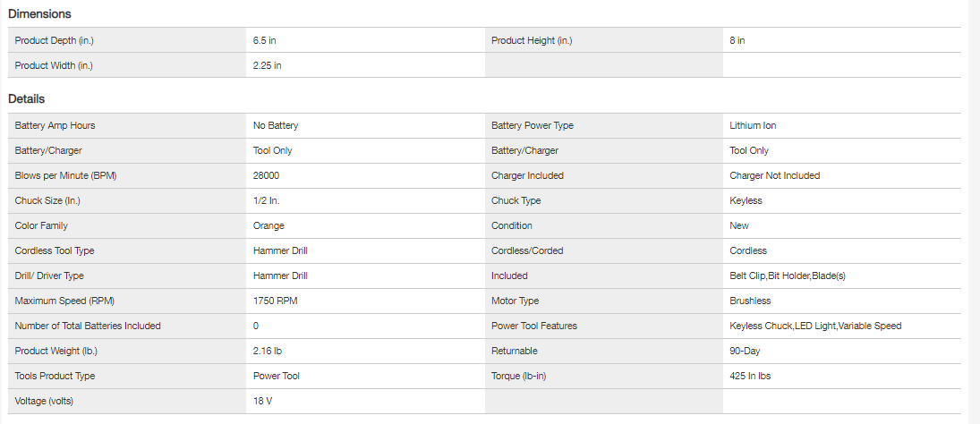Click the Cordless Tool Type label
Screen dimensions: 980x424
click(x=55, y=250)
